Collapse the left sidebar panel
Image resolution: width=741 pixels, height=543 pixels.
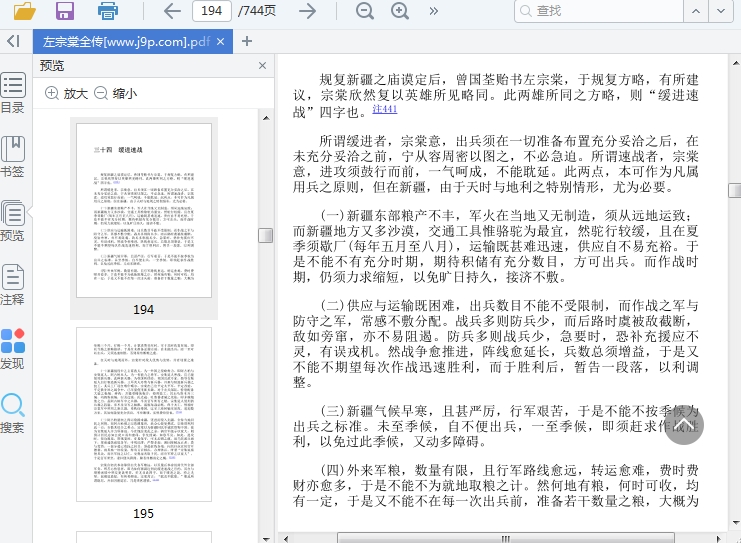(x=13, y=41)
